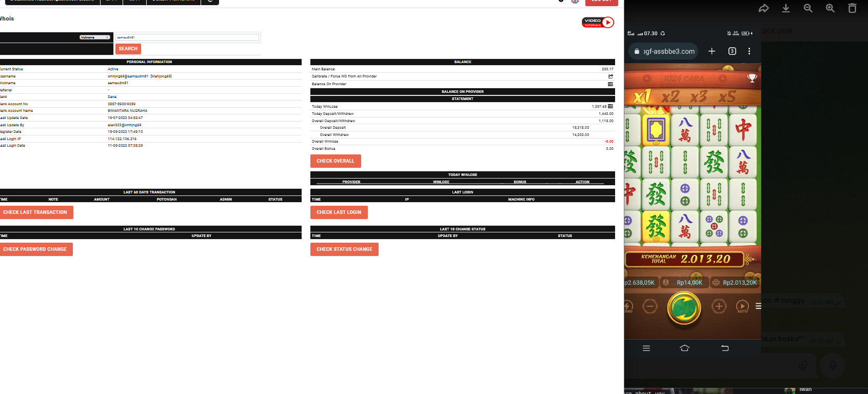Increase bet with plus button
The image size is (868, 394).
tap(719, 307)
